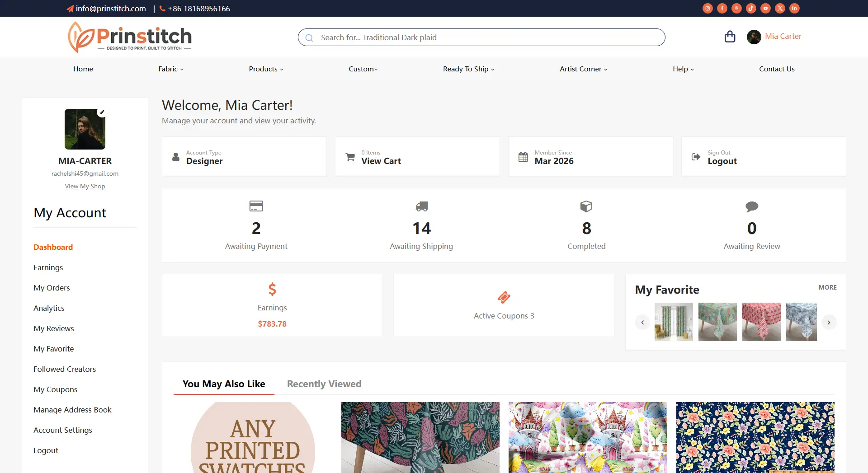This screenshot has width=868, height=473.
Task: Open the Pinterest social icon
Action: pos(736,8)
